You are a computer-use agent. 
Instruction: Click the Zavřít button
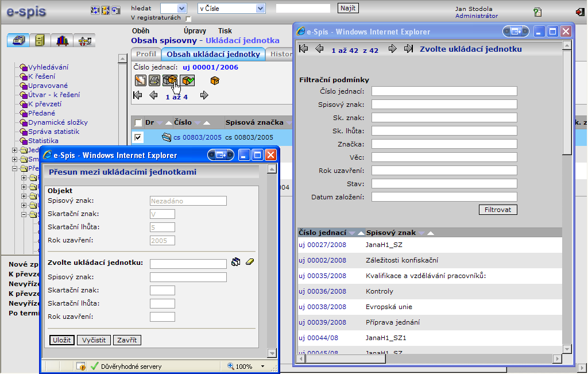point(127,340)
